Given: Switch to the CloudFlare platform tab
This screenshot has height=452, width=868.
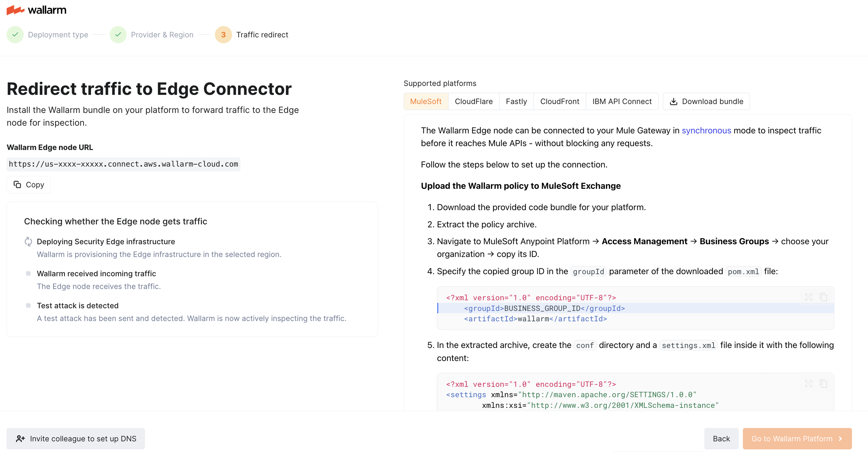Looking at the screenshot, I should click(473, 101).
